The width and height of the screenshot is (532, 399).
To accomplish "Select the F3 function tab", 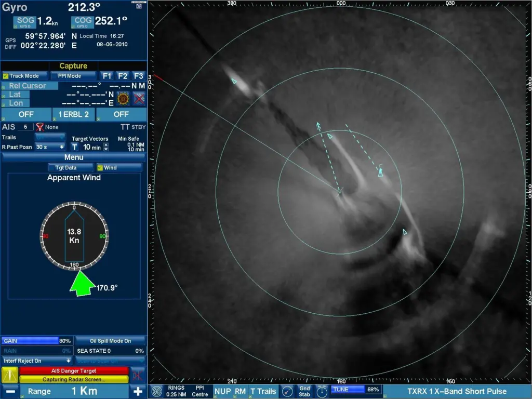I will point(138,76).
